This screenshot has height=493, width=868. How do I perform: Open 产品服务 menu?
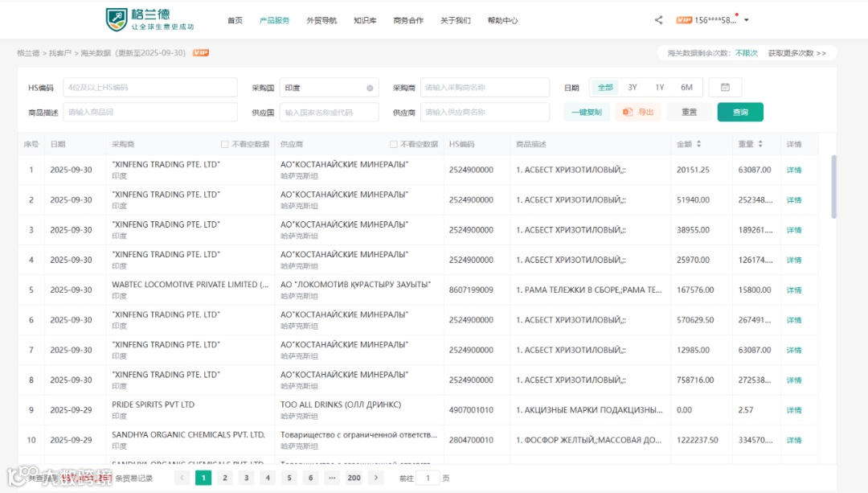[275, 20]
